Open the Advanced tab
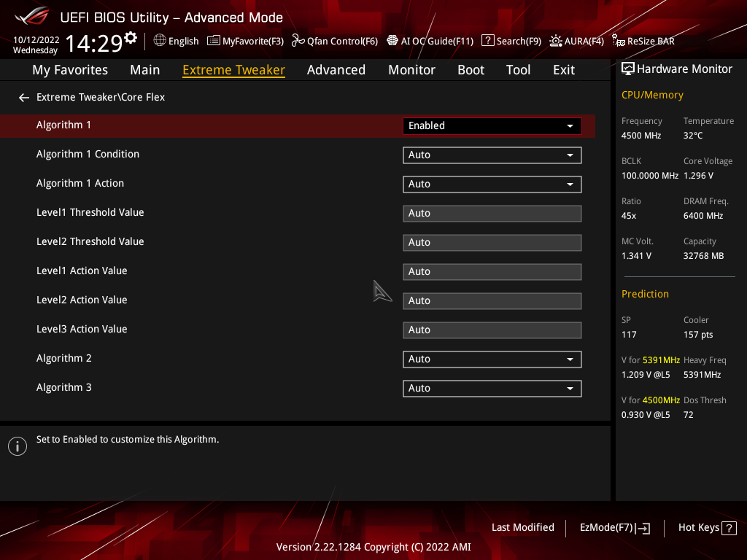Screen dimensions: 747x560 click(336, 70)
